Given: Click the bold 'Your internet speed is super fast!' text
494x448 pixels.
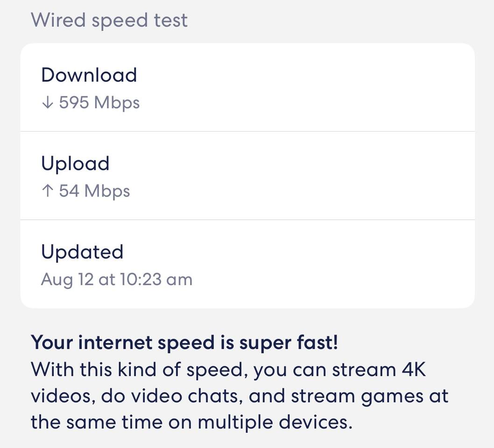Looking at the screenshot, I should (x=184, y=343).
